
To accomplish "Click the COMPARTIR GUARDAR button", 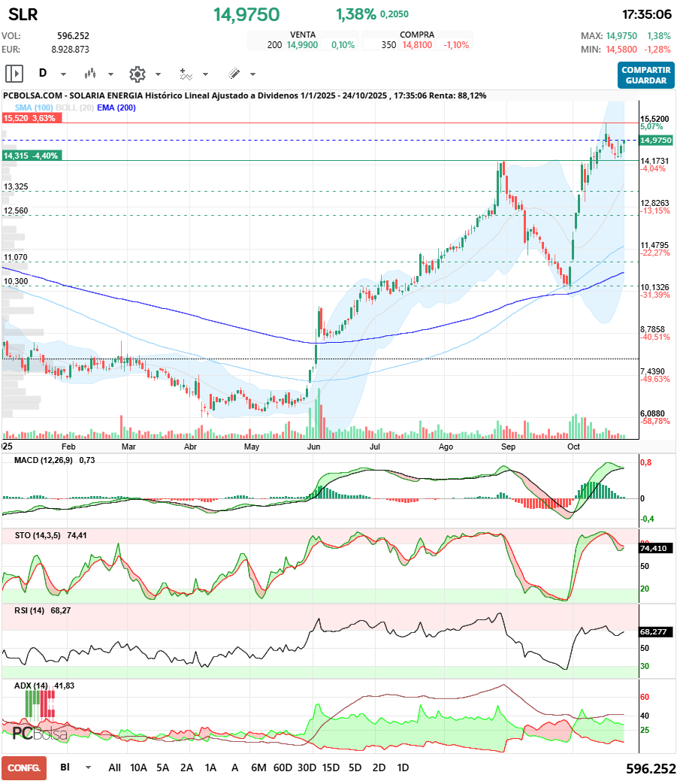I will [645, 74].
